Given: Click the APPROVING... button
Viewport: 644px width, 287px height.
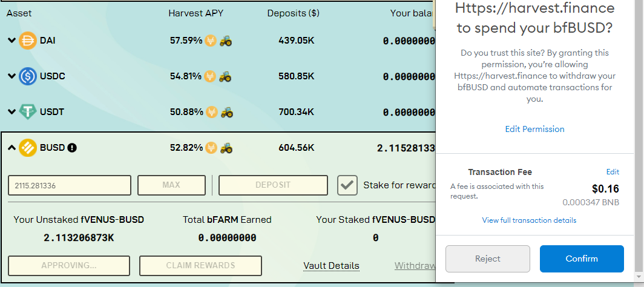Looking at the screenshot, I should point(69,266).
